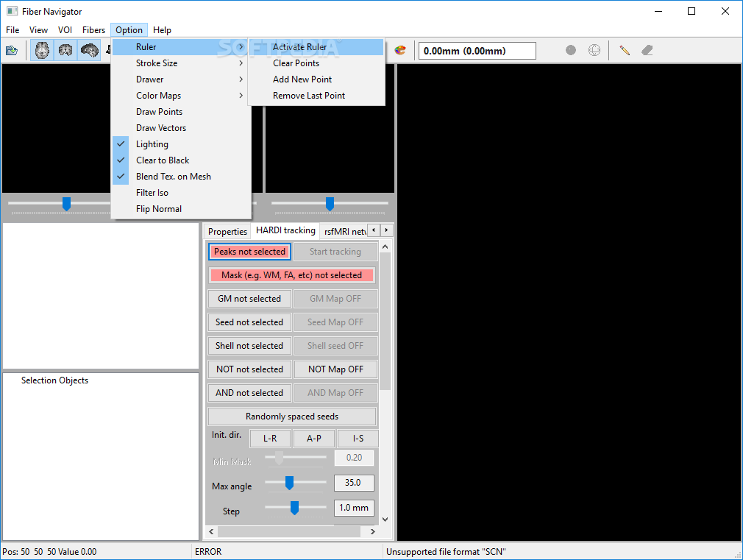The image size is (743, 560).
Task: Click Peaks not selected button
Action: pos(249,252)
